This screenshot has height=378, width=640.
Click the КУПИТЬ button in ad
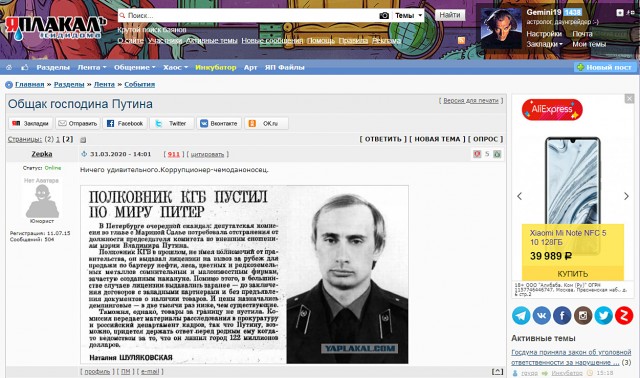tap(573, 273)
